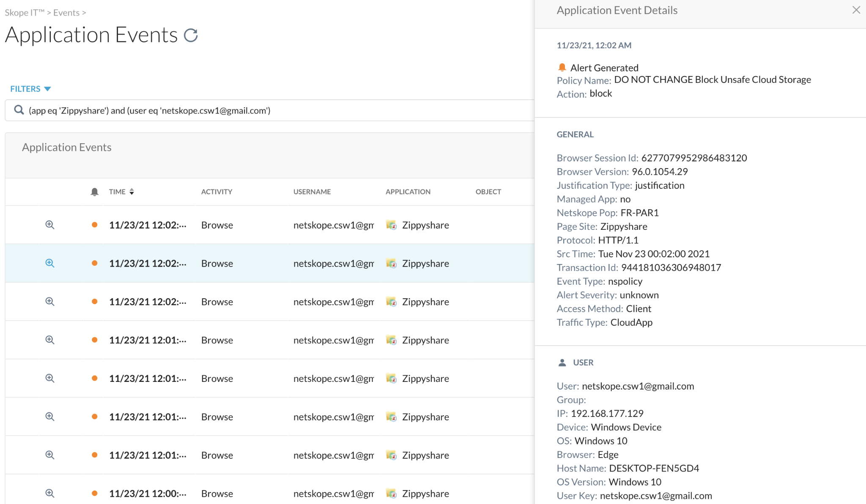Open details magnifier on third event row
The image size is (866, 504).
click(50, 302)
